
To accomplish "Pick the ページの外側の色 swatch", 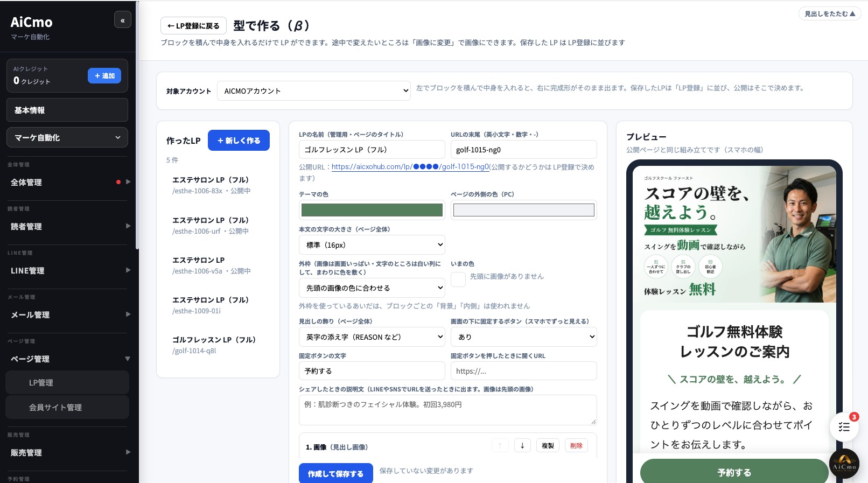I will (x=524, y=209).
